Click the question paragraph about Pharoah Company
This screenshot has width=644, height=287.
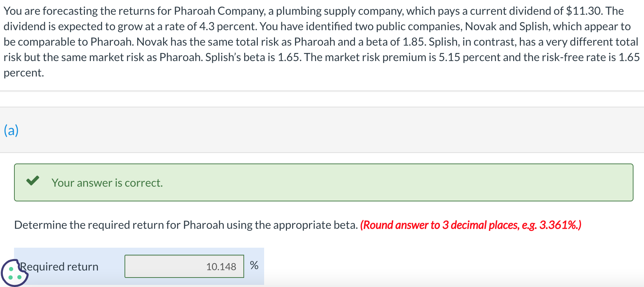point(316,41)
